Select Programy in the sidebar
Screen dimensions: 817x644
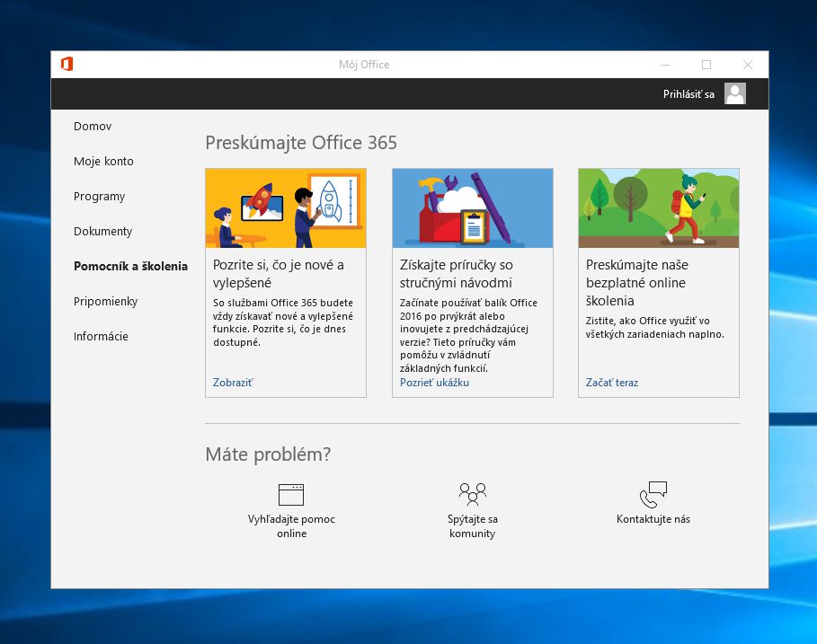100,197
